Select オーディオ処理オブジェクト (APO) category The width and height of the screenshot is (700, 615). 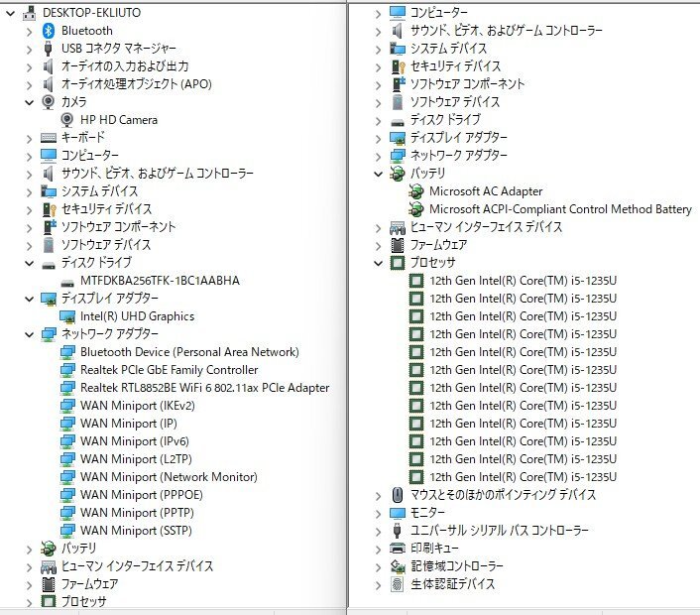click(x=136, y=84)
